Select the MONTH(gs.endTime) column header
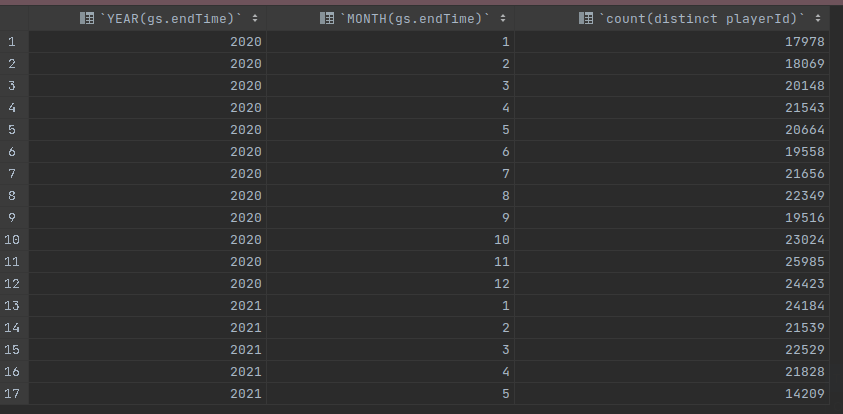Screen dimensions: 843x414 coord(390,18)
